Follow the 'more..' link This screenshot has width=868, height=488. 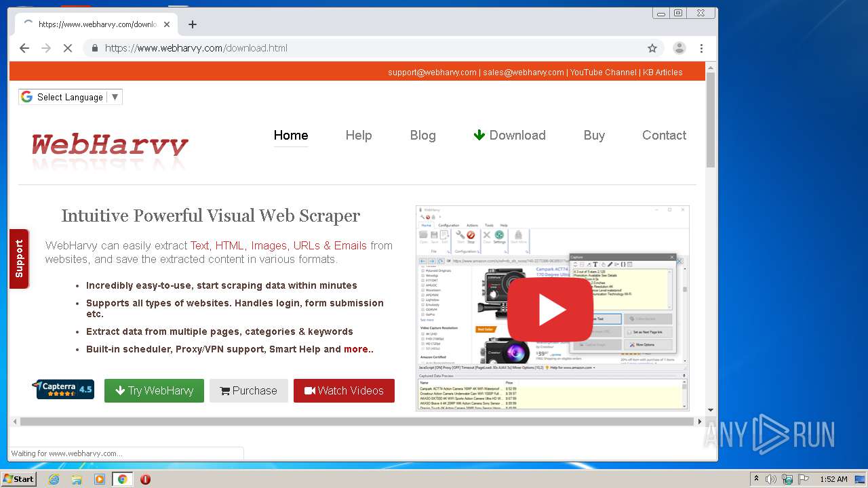tap(359, 349)
